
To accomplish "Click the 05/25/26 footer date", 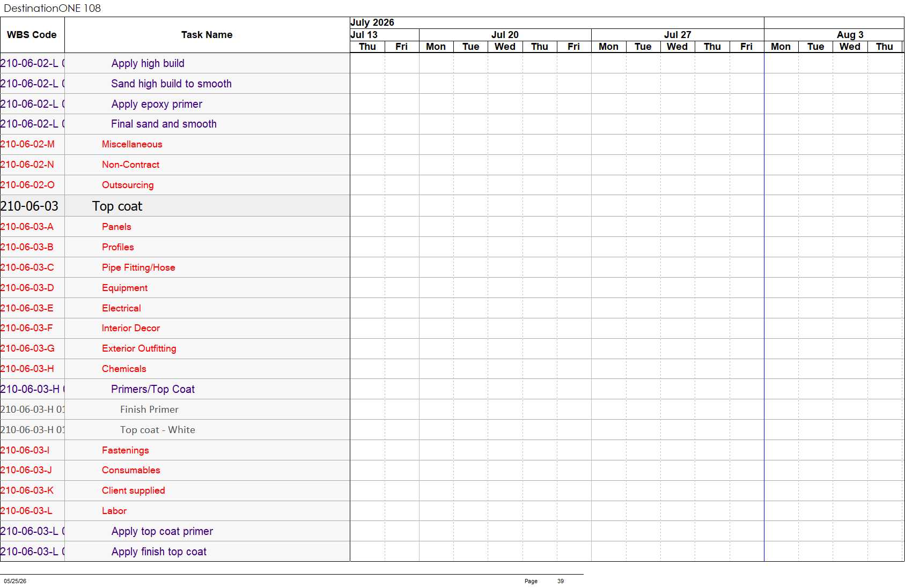I will (x=15, y=581).
